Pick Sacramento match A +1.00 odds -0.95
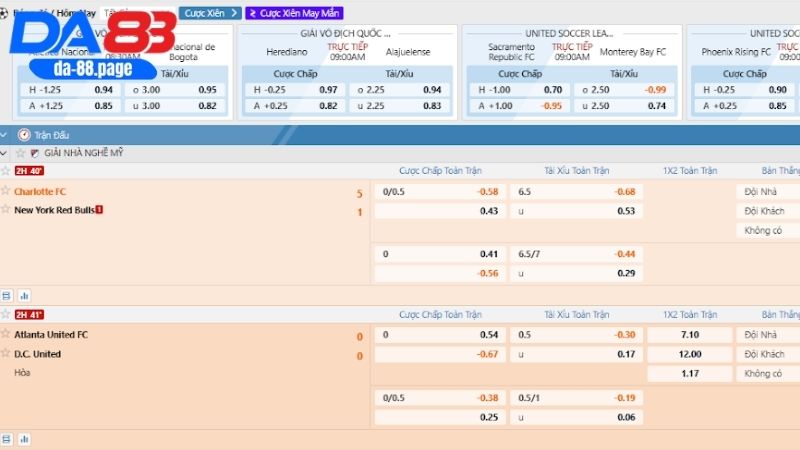The height and width of the screenshot is (450, 800). (519, 106)
